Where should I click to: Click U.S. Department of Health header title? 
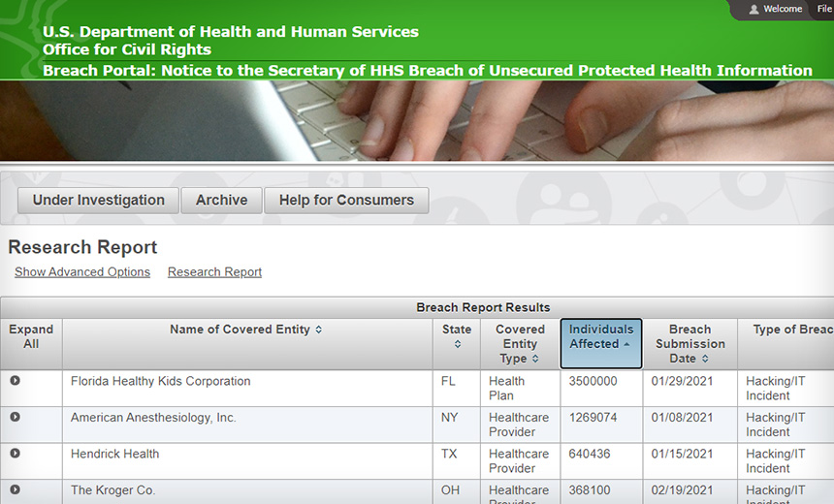(x=230, y=32)
